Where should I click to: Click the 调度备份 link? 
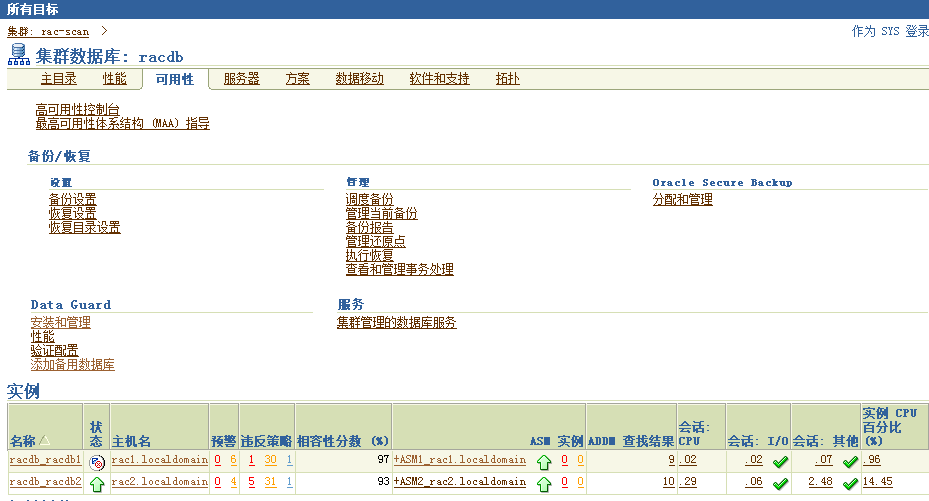pyautogui.click(x=370, y=200)
